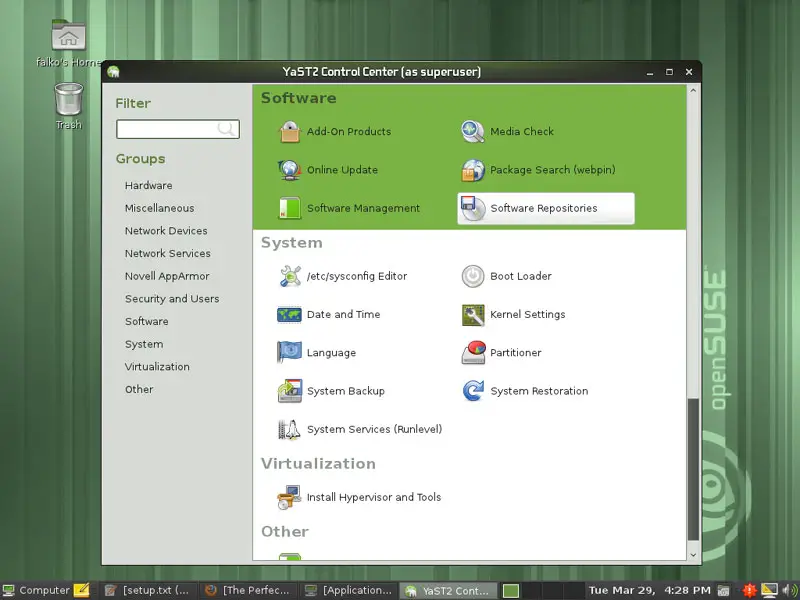Open Kernel Settings icon

[x=473, y=314]
